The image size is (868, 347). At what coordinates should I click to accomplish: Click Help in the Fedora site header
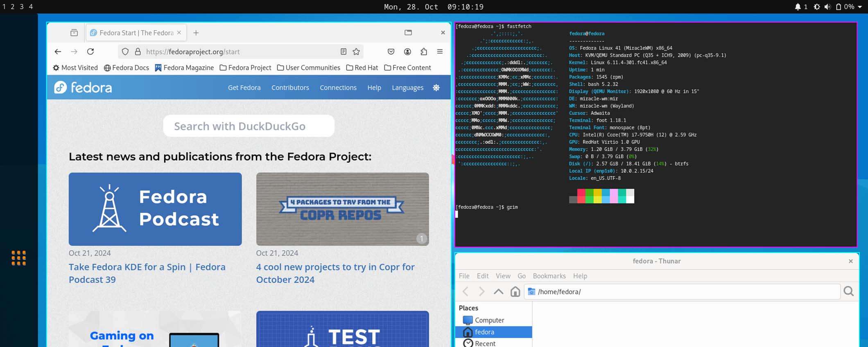click(x=374, y=88)
